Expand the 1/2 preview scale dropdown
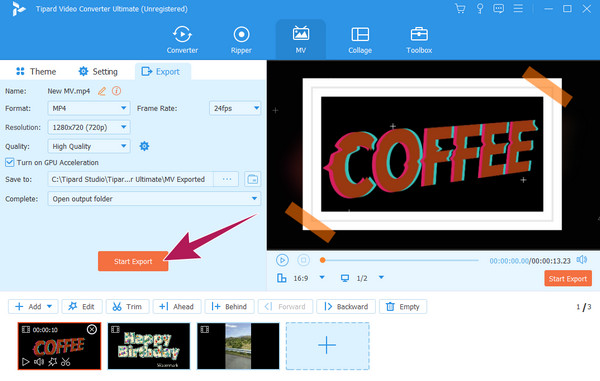The width and height of the screenshot is (600, 381). tap(381, 278)
